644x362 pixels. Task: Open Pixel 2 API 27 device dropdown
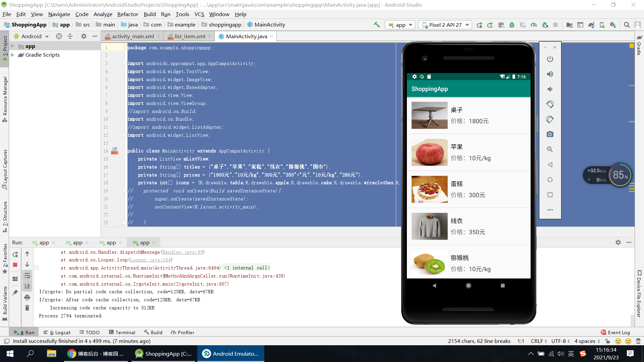(x=445, y=25)
